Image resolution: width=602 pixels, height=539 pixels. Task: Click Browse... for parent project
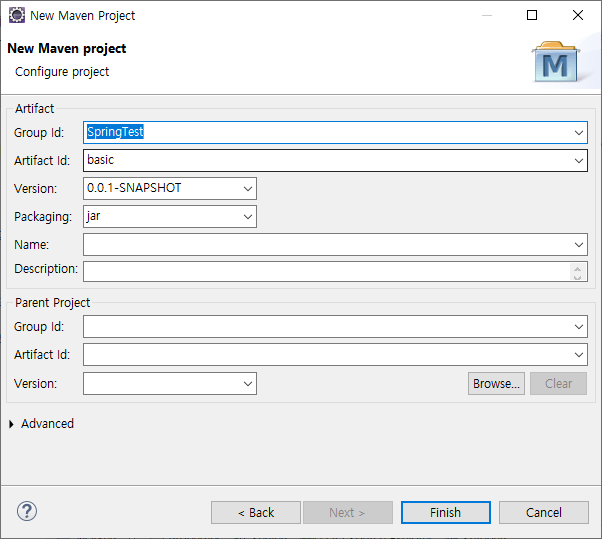coord(496,384)
